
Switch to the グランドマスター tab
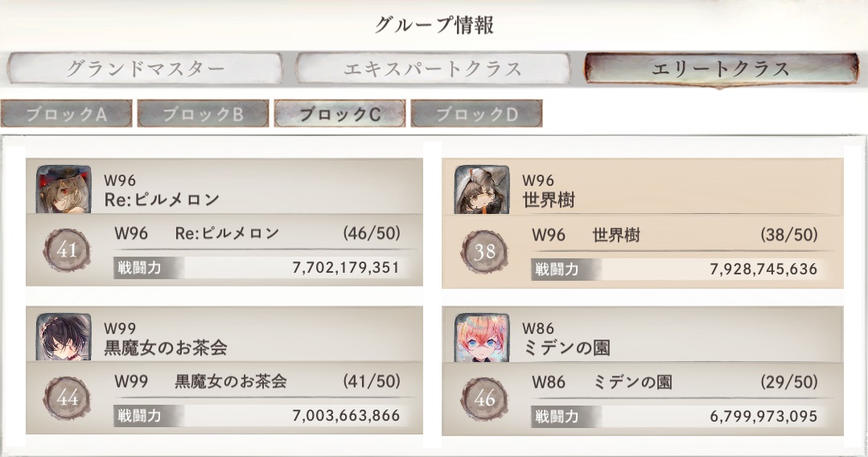[145, 69]
